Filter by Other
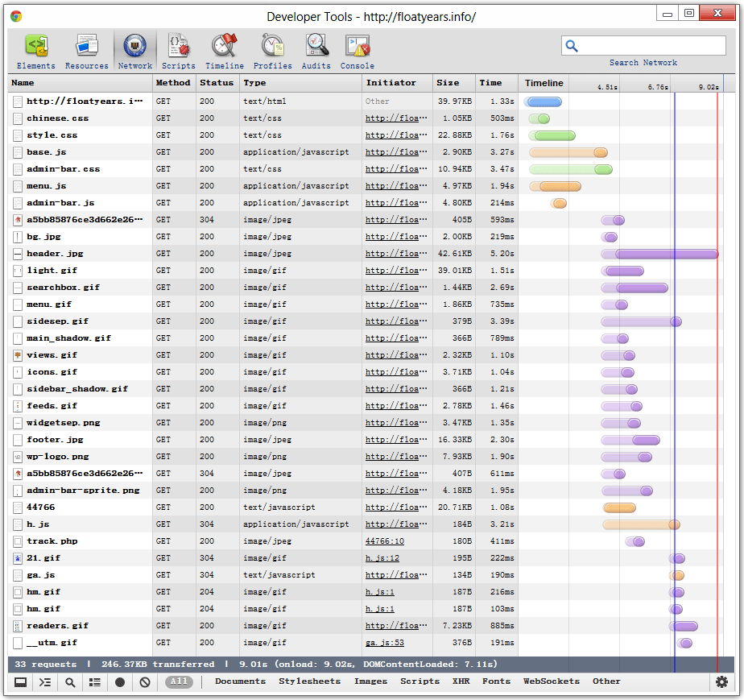 tap(606, 681)
